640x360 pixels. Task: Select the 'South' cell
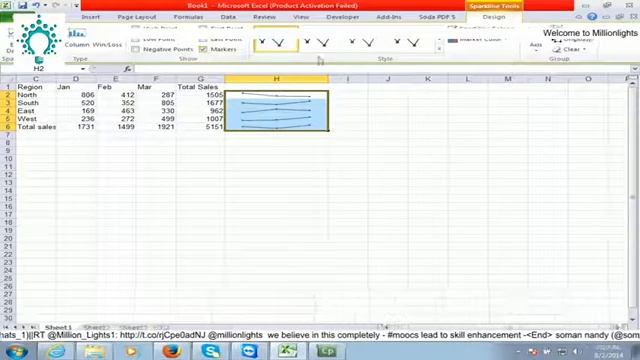(x=36, y=103)
